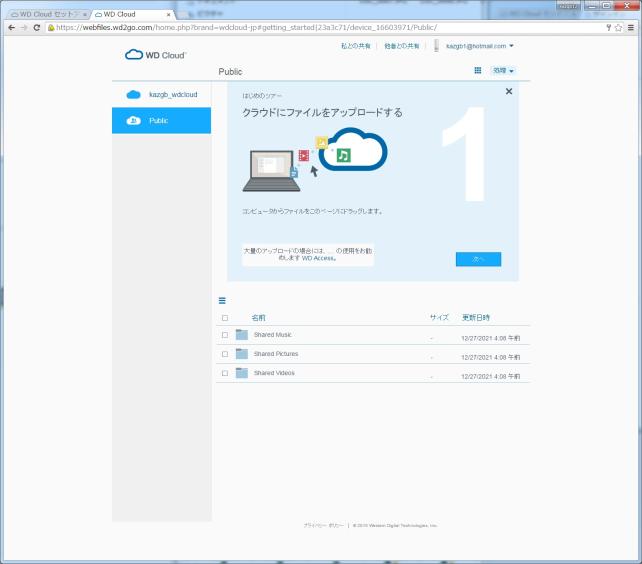Screen dimensions: 642x564
Task: Click the Public share cloud icon
Action: [133, 120]
